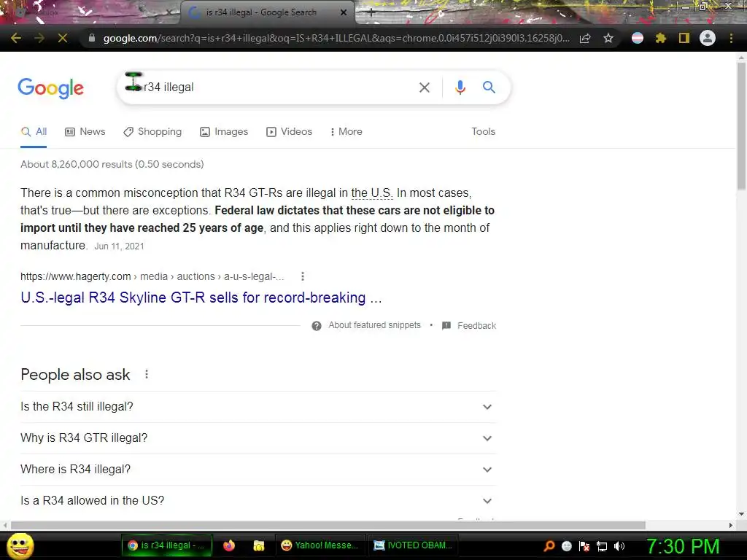Go to the Google logo homepage

pos(51,88)
